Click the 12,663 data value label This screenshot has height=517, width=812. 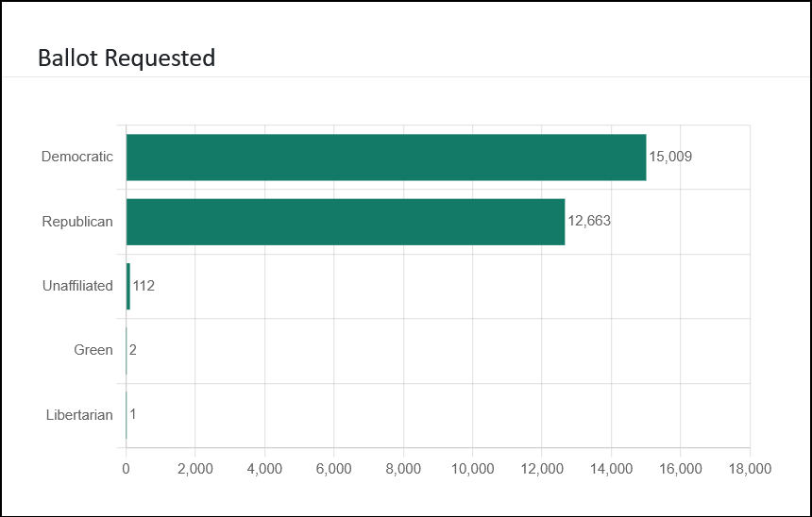[x=589, y=222]
